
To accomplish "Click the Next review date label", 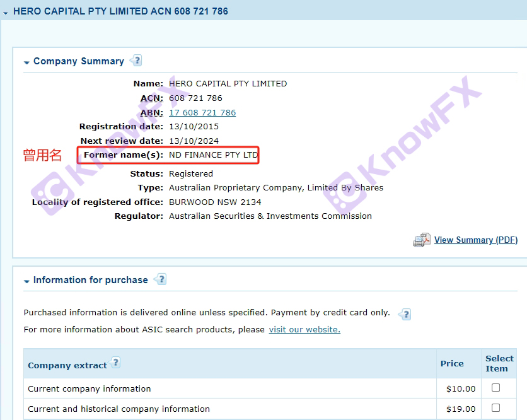I will coord(122,141).
